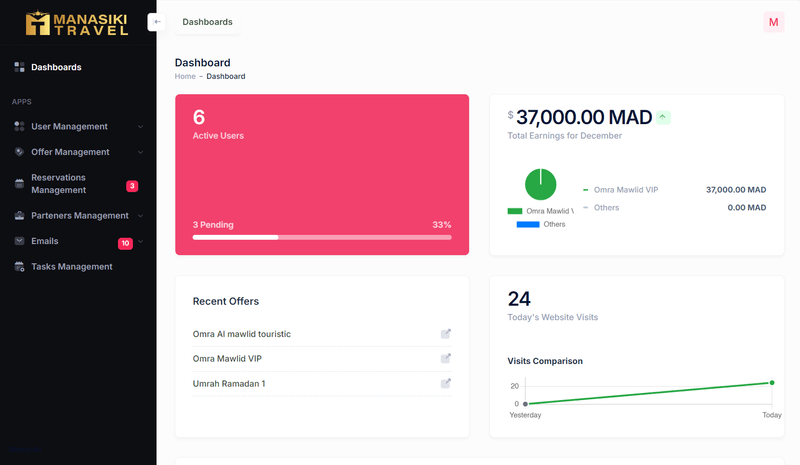Viewport: 800px width, 465px height.
Task: Click the Tasks Management calendar icon
Action: coord(20,267)
